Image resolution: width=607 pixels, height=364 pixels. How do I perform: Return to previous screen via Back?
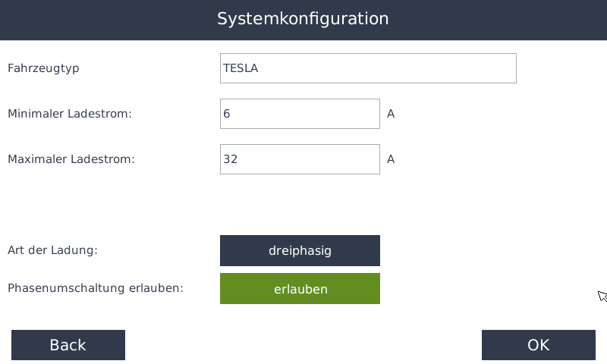[x=68, y=345]
